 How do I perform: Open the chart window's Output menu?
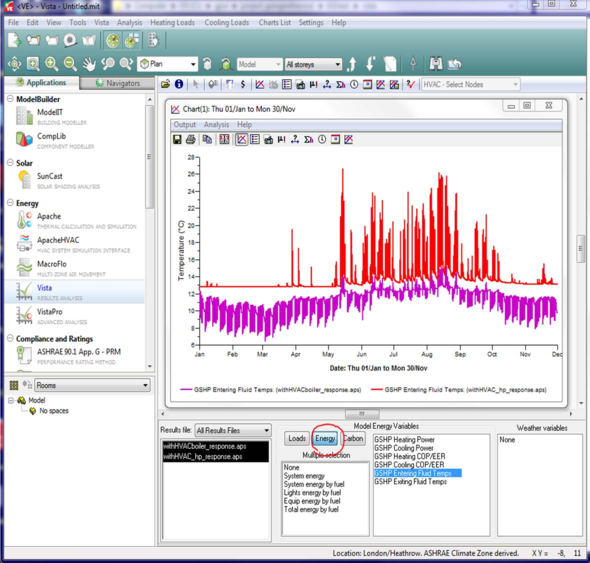[x=184, y=125]
